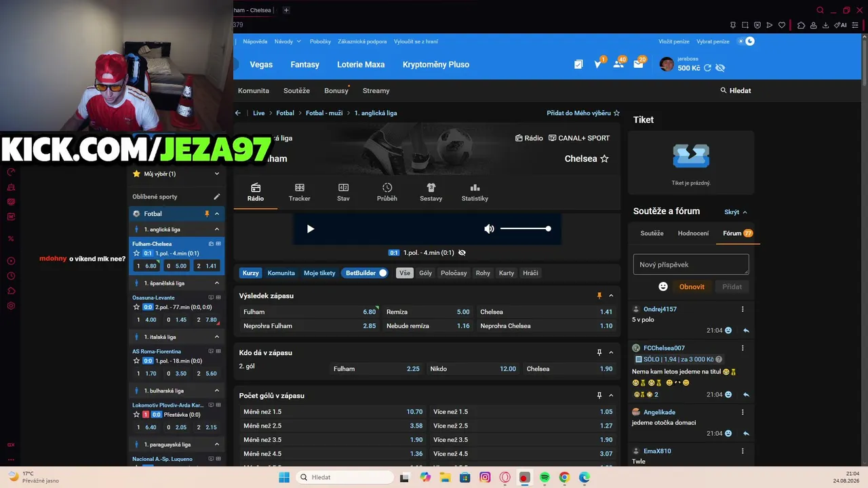Collapse 1. bulharská liga in sidebar
The image size is (868, 488).
tap(217, 391)
